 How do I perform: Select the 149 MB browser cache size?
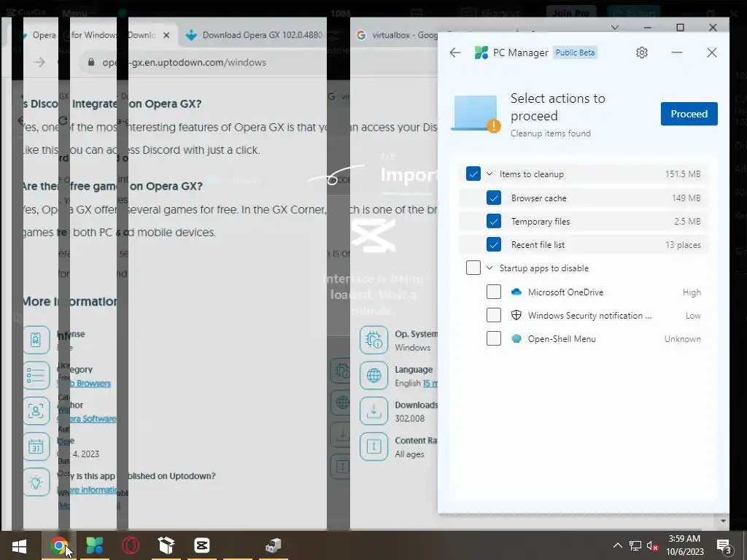686,198
